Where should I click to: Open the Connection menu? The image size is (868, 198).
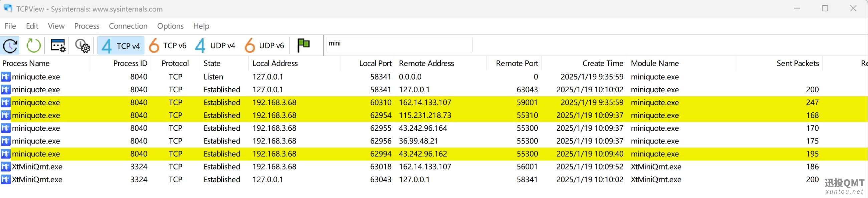pyautogui.click(x=128, y=26)
